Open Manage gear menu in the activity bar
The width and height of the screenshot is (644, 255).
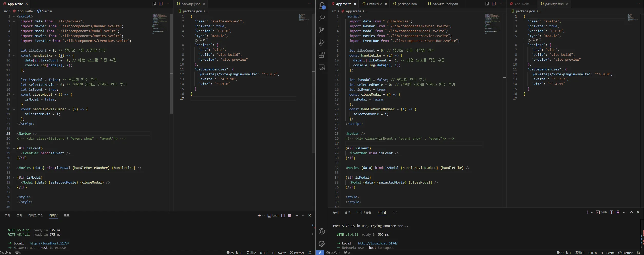click(x=322, y=243)
